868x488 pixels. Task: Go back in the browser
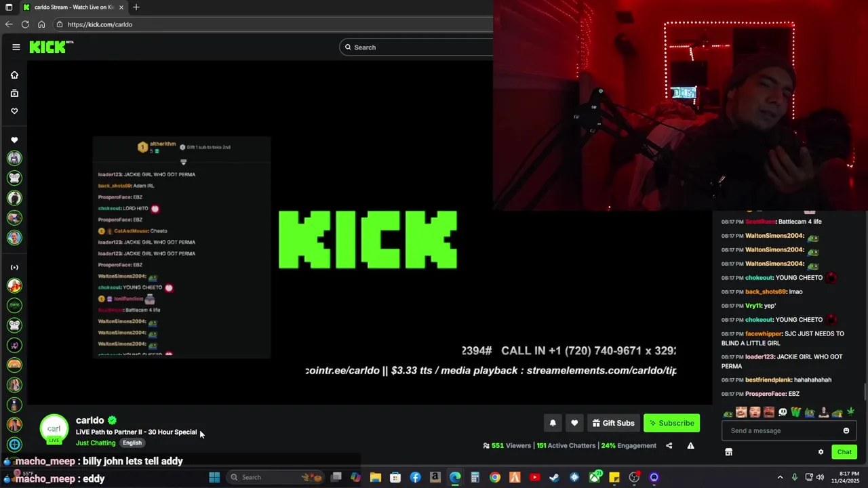pos(9,24)
